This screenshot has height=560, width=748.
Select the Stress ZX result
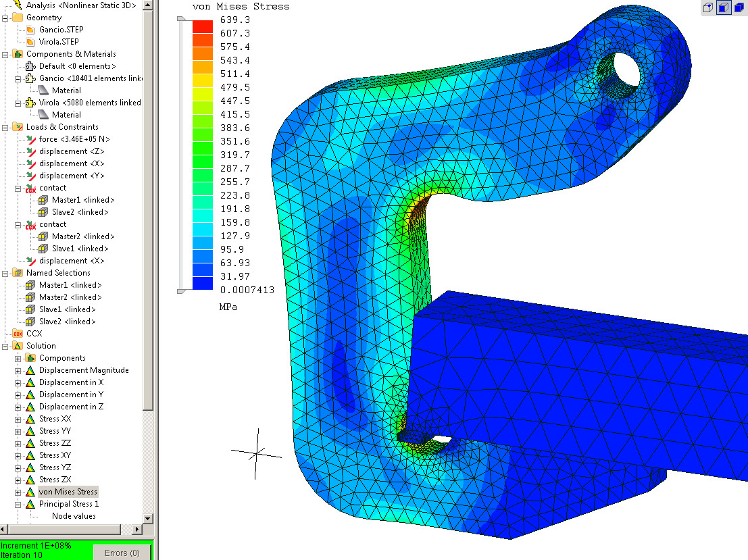pos(55,480)
